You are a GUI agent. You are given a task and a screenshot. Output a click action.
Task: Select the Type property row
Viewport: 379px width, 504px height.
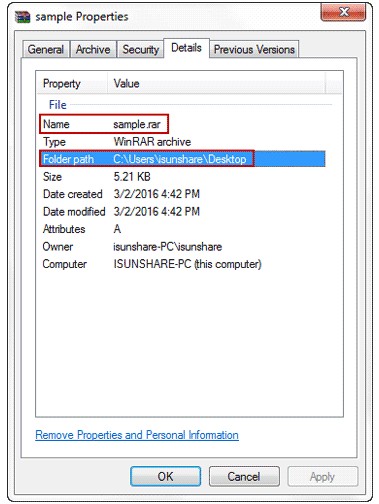(x=182, y=142)
